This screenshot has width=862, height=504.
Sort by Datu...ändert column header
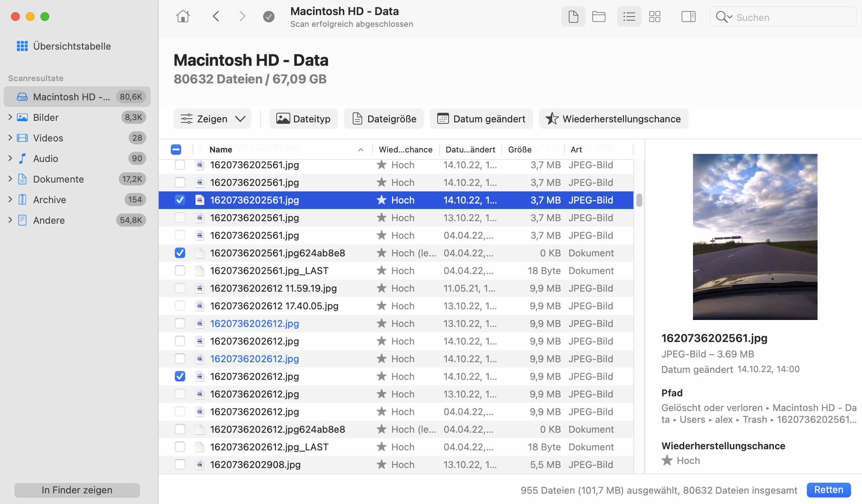tap(470, 150)
